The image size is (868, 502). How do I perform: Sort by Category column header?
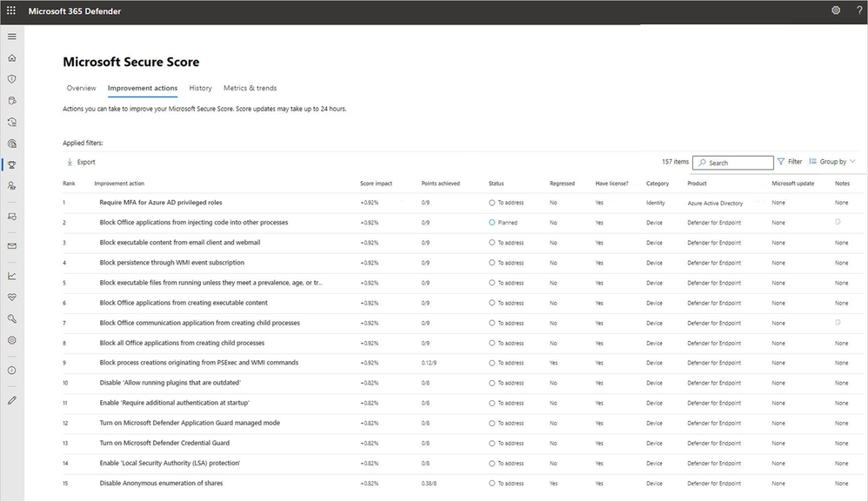658,184
